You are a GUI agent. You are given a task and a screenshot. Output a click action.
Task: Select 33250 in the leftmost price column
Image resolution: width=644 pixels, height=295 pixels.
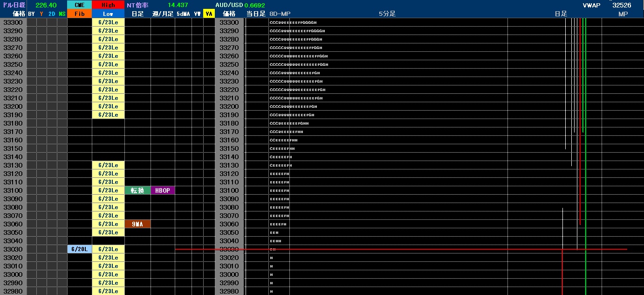click(x=13, y=64)
